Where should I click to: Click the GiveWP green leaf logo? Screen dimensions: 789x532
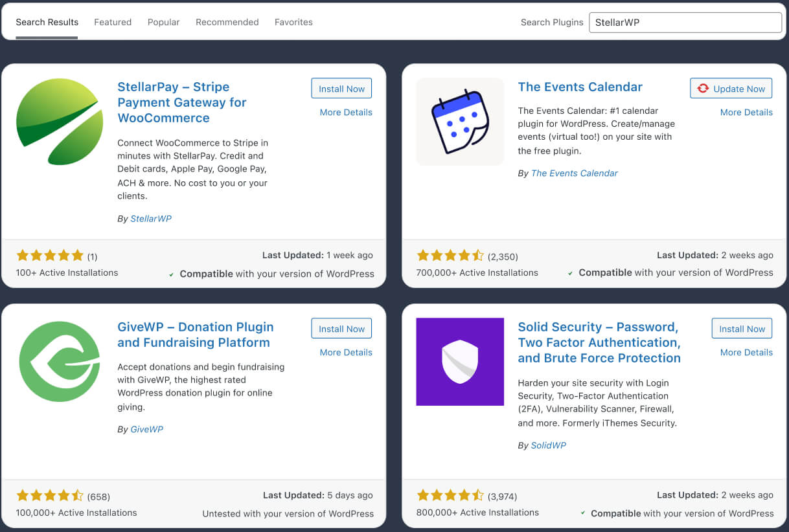tap(60, 361)
